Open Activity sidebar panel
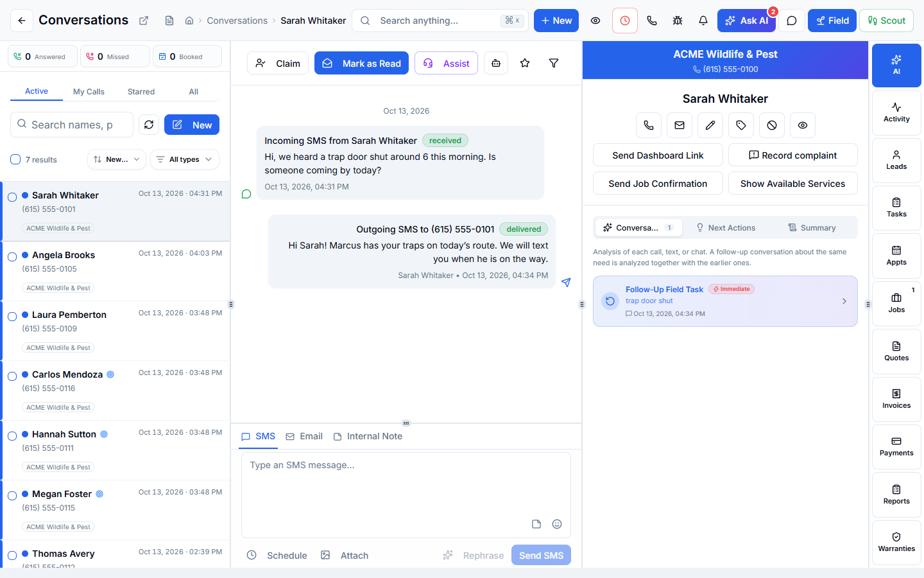This screenshot has height=578, width=924. tap(896, 112)
